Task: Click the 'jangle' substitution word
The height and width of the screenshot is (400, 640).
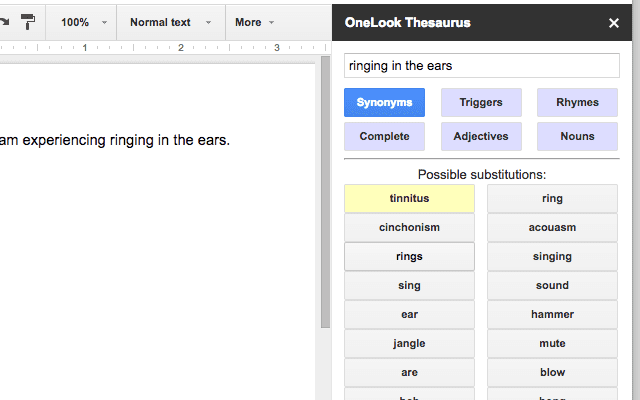Action: [409, 343]
